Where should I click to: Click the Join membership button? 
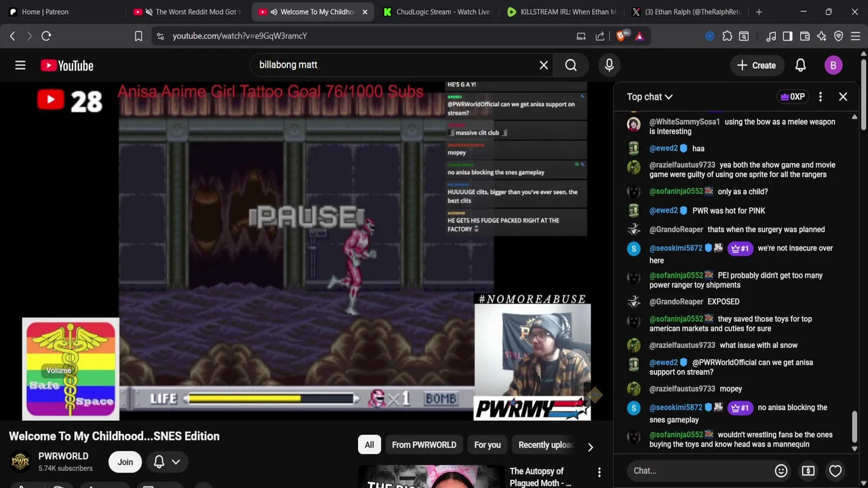[x=125, y=462]
